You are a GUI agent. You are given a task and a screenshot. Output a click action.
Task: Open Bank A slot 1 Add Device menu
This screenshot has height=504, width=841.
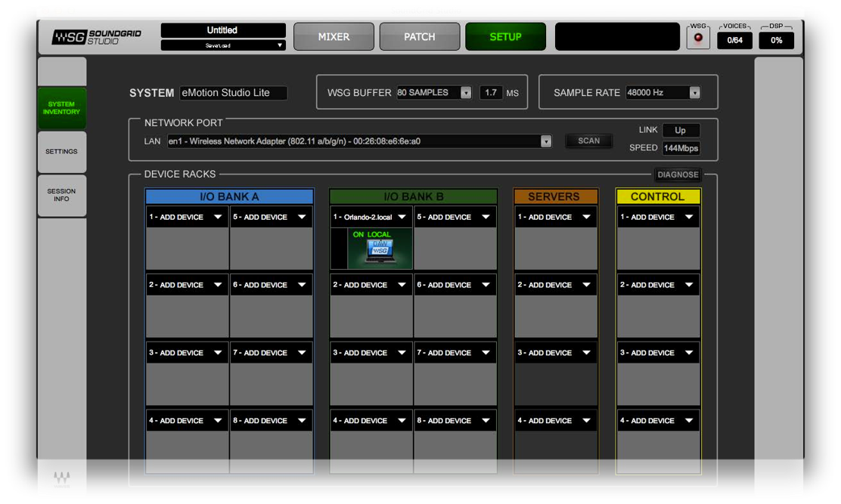[x=186, y=217]
